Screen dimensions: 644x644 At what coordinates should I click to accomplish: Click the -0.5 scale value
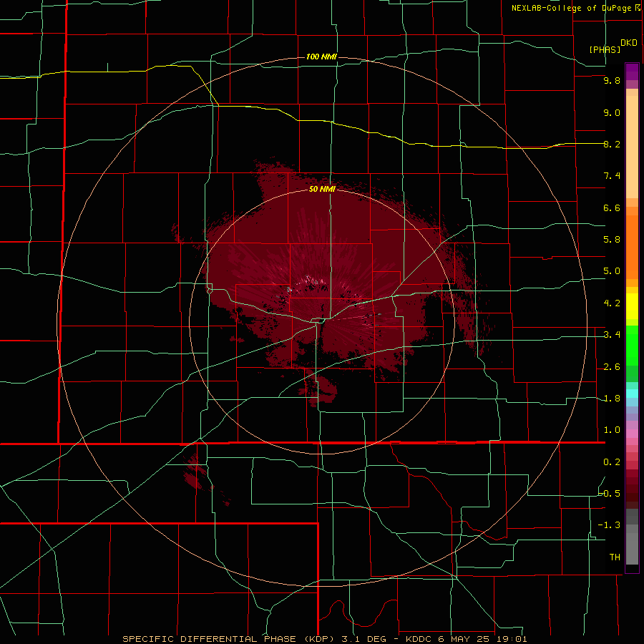coord(610,493)
